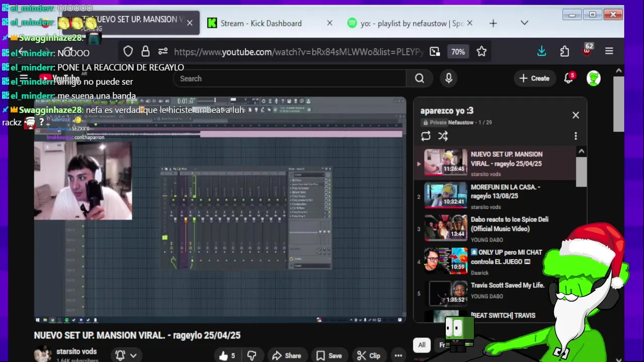Toggle shuffle playlist

pos(443,136)
